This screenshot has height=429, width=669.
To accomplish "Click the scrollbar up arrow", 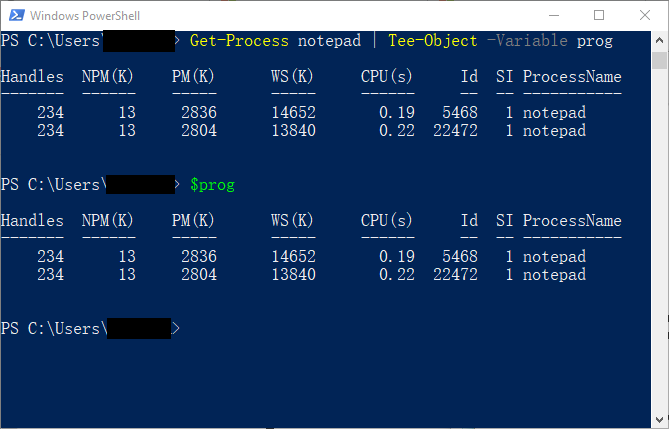I will click(x=660, y=39).
